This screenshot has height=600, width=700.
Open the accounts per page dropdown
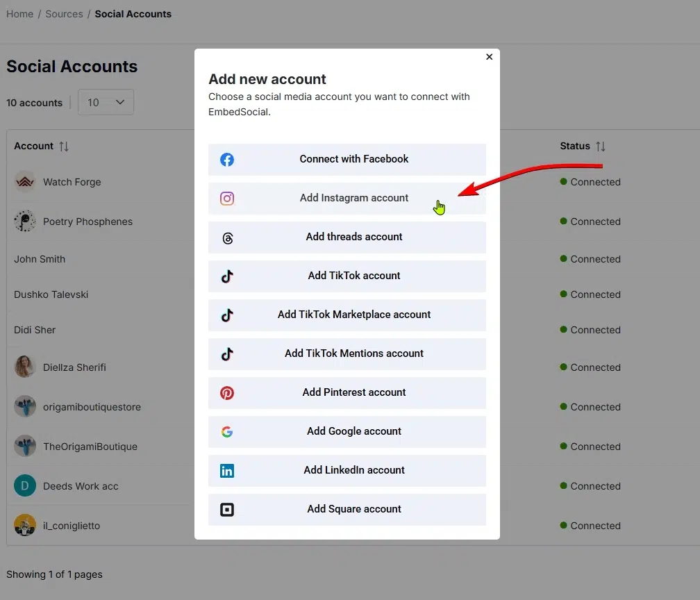[106, 101]
